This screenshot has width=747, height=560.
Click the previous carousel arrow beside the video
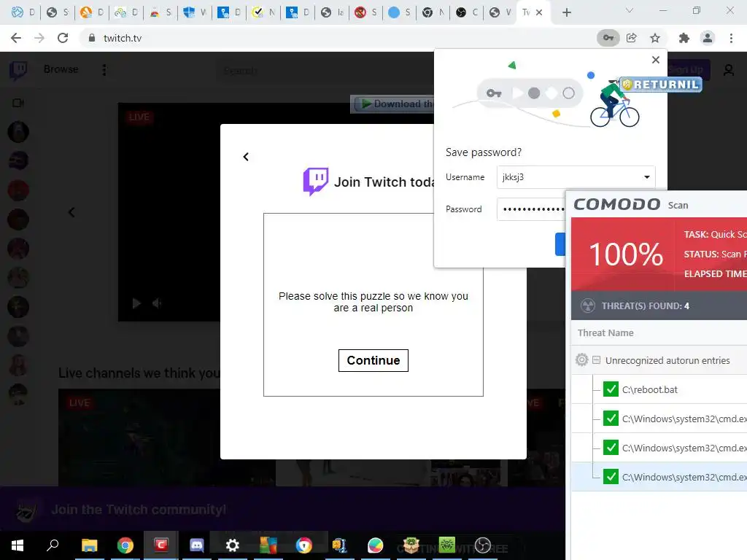(71, 212)
